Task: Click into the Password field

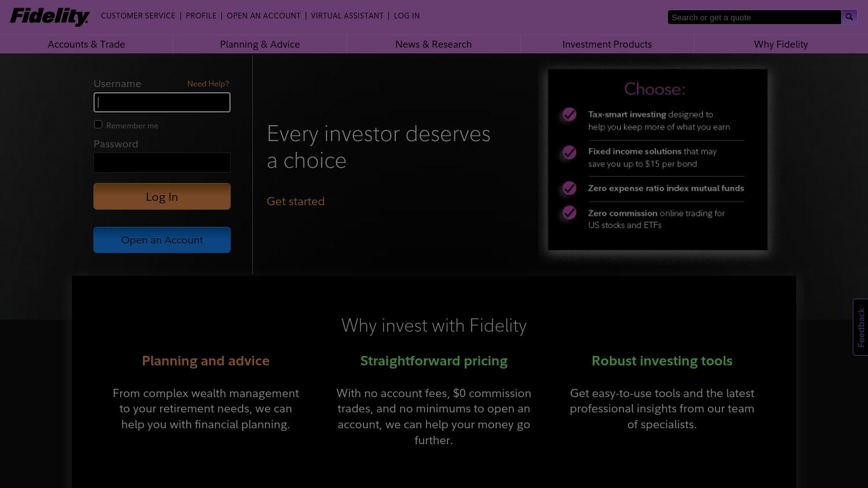Action: pyautogui.click(x=162, y=163)
